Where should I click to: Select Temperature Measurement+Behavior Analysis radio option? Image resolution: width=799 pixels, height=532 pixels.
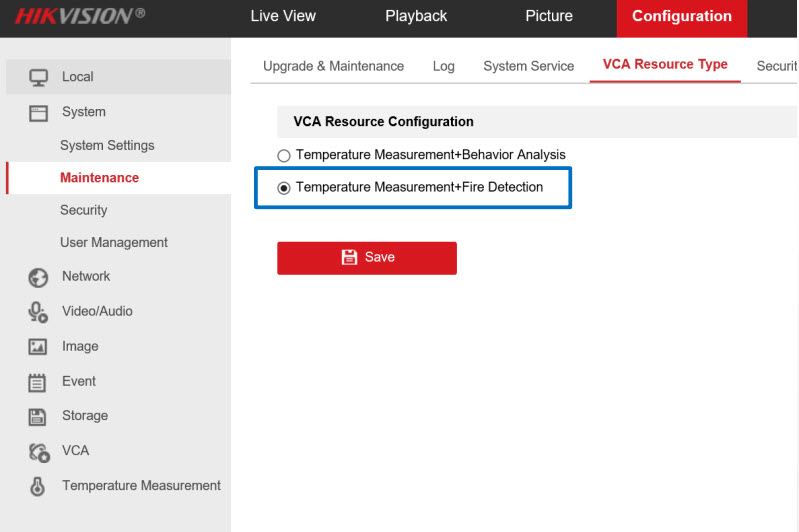[284, 156]
